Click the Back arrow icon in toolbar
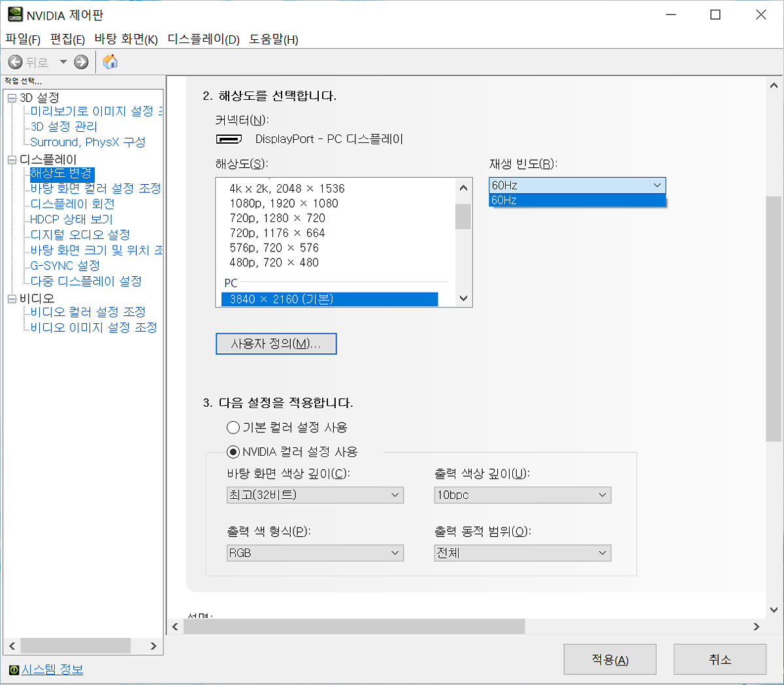This screenshot has height=685, width=784. pos(16,62)
